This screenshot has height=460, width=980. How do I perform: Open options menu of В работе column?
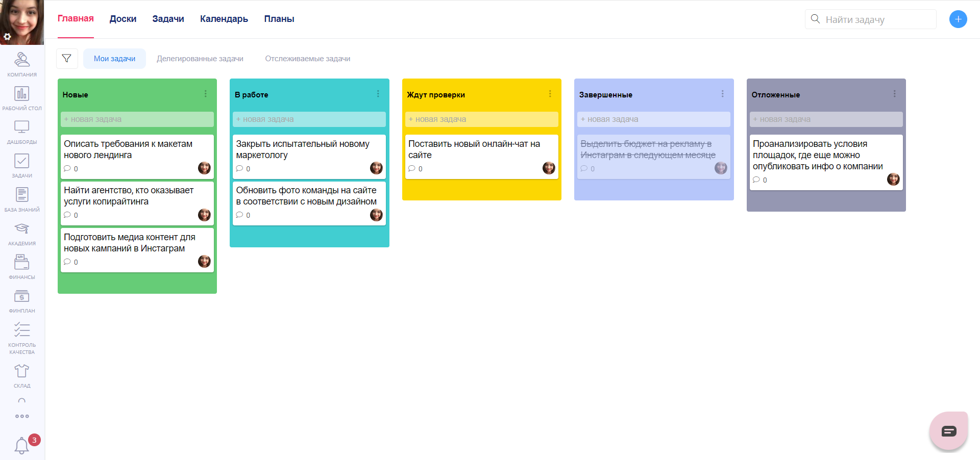378,94
